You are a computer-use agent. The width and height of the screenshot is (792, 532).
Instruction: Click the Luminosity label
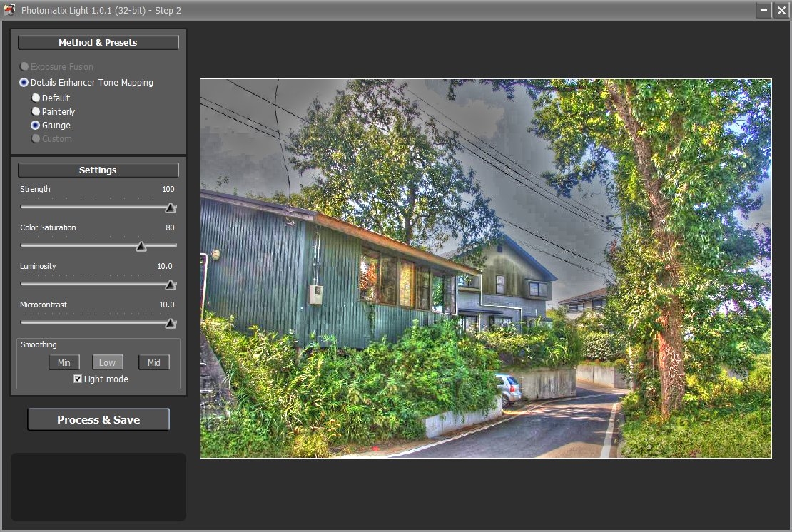click(x=38, y=266)
